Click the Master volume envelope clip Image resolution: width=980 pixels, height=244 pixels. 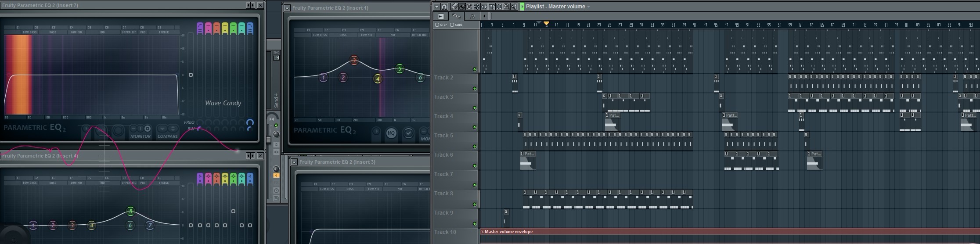pos(508,232)
